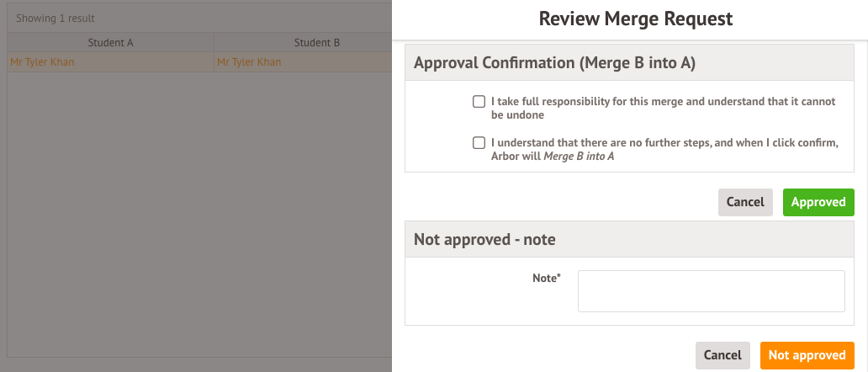Click the Approval Confirmation section header
Screen dimensions: 868x372
coord(629,62)
